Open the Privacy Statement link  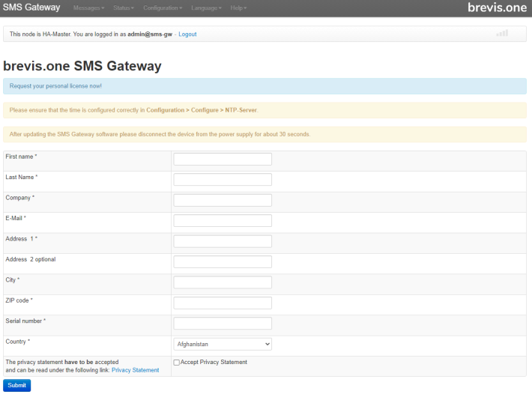(135, 370)
